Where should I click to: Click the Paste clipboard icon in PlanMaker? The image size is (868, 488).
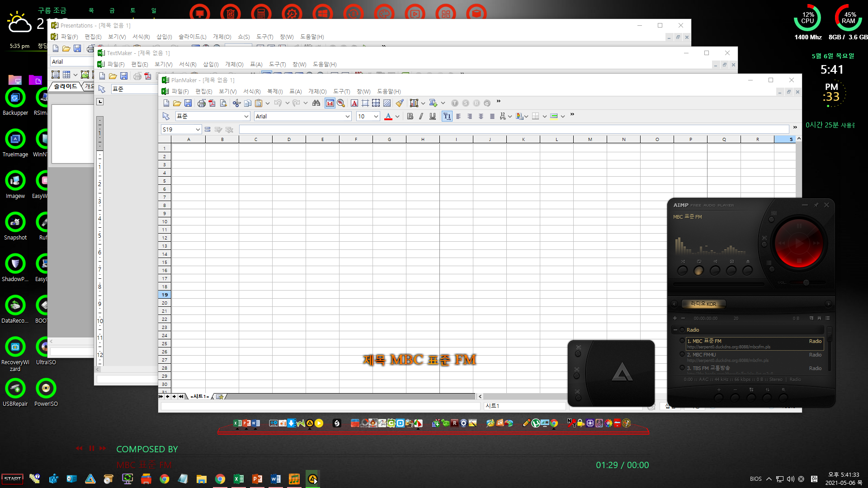coord(259,103)
